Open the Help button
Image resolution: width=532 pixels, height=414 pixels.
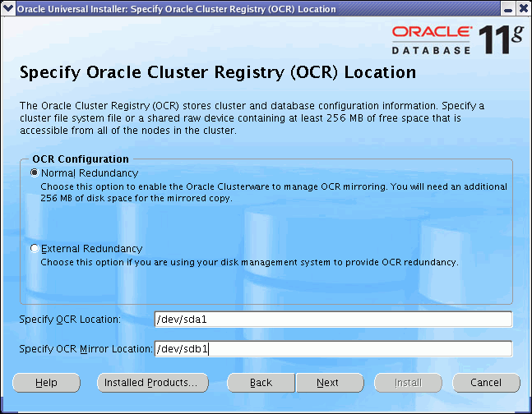[47, 383]
